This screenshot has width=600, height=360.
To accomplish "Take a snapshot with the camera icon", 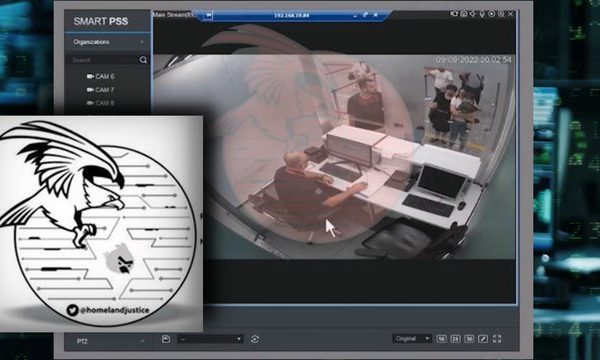I will (x=464, y=14).
